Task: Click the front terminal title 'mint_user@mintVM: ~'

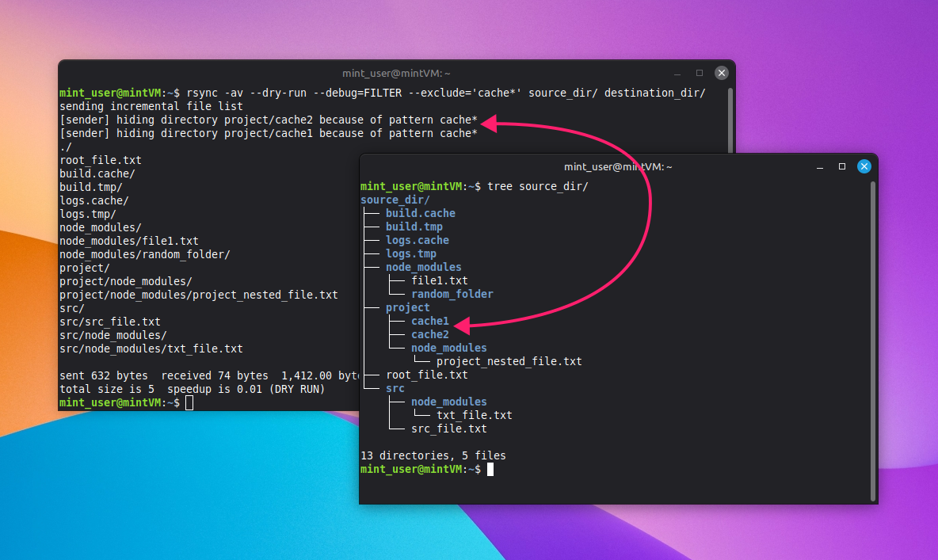Action: pyautogui.click(x=618, y=166)
